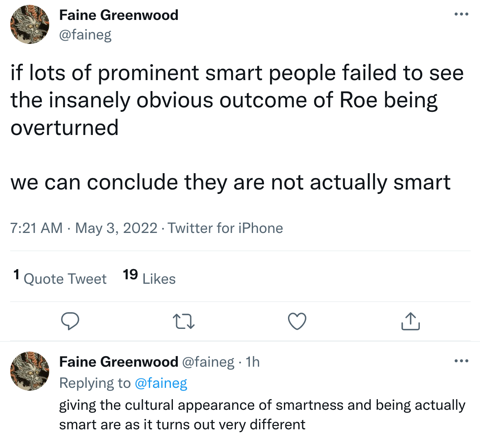Click the reply speech bubble icon

tap(70, 321)
